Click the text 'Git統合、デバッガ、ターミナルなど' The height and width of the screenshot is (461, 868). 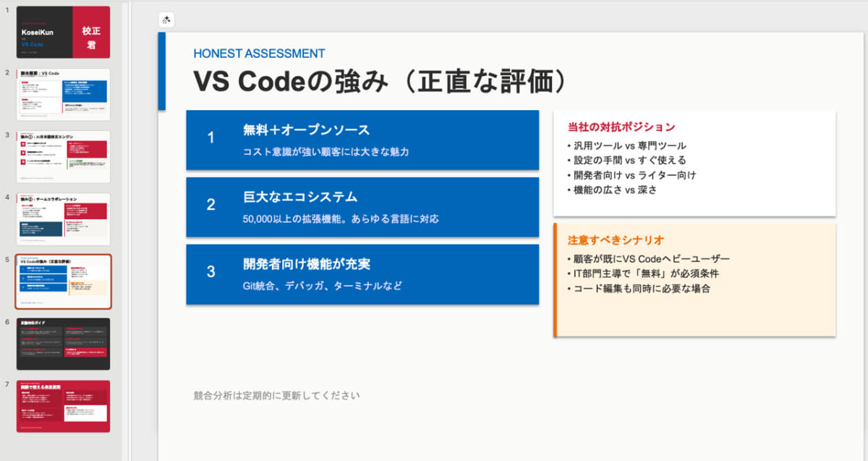(322, 286)
